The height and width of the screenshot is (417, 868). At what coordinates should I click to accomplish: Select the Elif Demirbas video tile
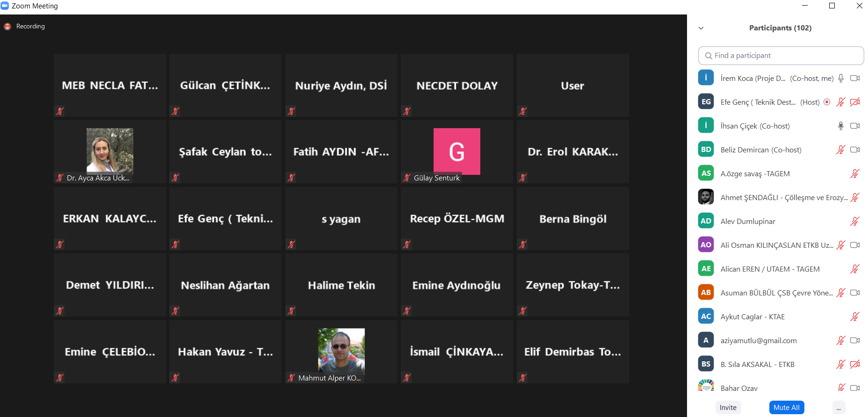point(573,352)
